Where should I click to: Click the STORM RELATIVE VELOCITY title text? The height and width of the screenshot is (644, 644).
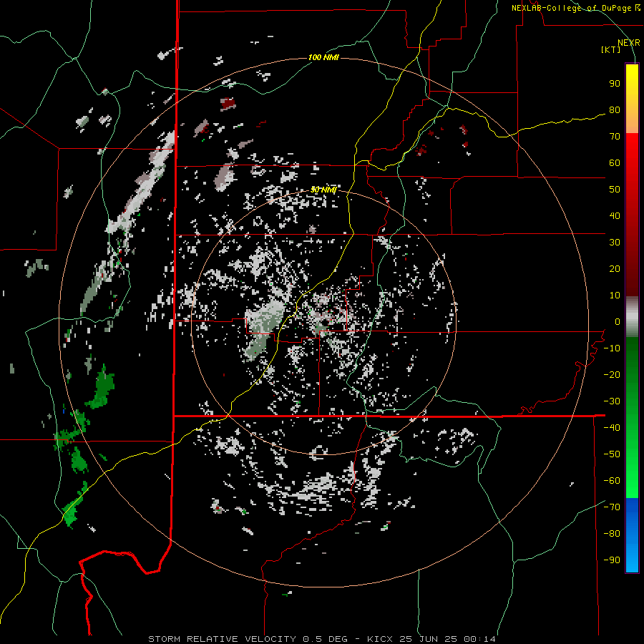click(x=223, y=639)
